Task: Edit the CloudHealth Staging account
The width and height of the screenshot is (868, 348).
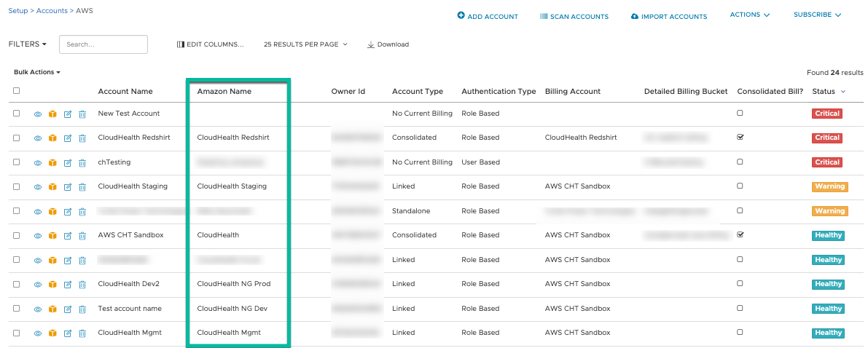Action: point(68,188)
